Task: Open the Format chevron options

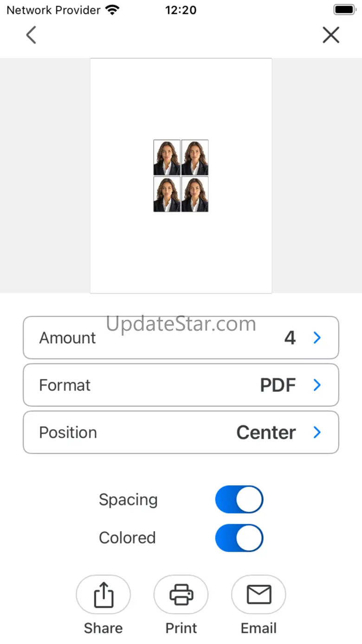Action: tap(317, 385)
